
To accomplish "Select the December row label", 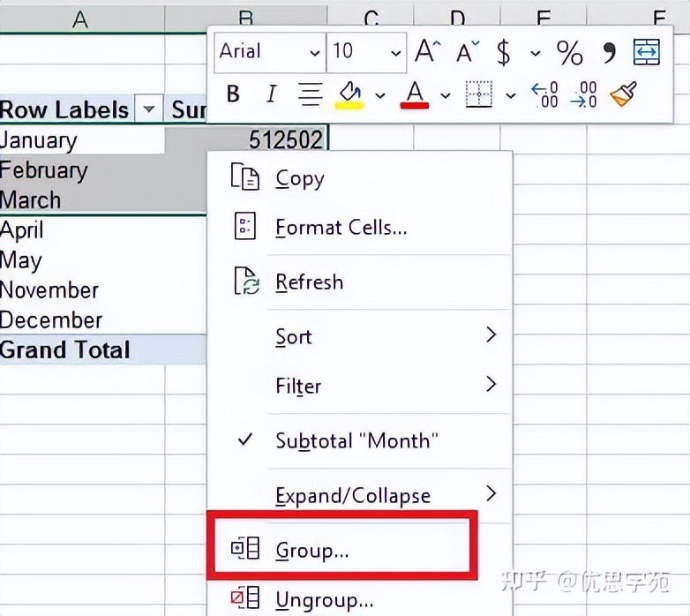I will [82, 319].
